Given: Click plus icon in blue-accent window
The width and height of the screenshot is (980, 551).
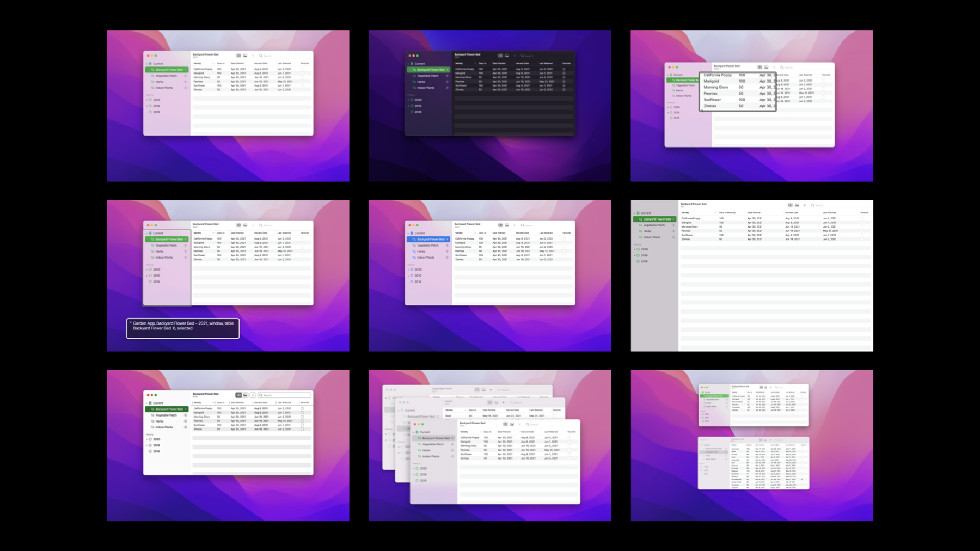Looking at the screenshot, I should click(514, 225).
